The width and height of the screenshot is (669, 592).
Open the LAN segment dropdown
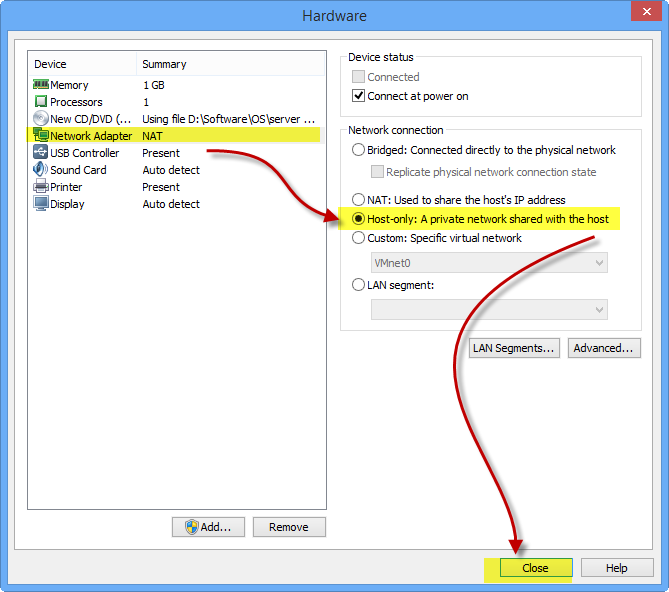[x=489, y=310]
